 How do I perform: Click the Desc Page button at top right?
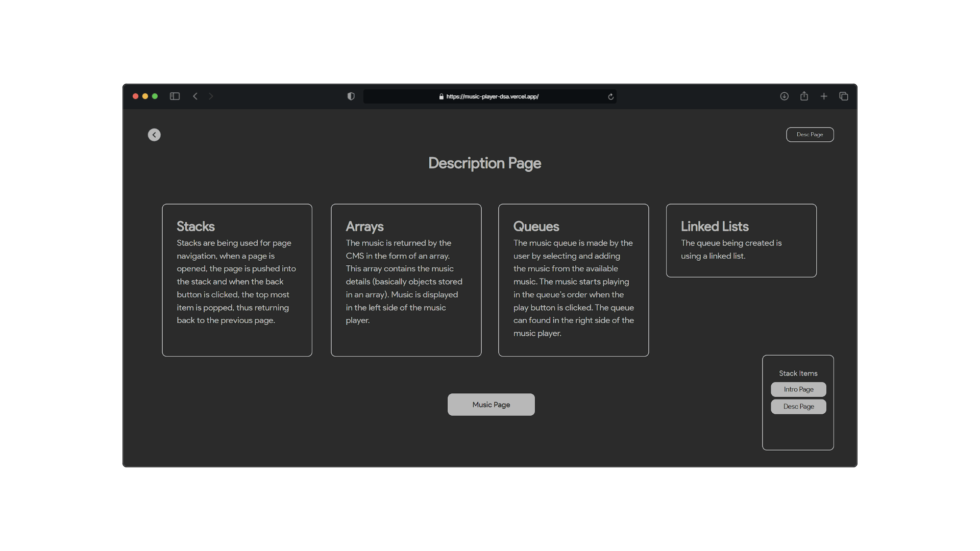[810, 135]
